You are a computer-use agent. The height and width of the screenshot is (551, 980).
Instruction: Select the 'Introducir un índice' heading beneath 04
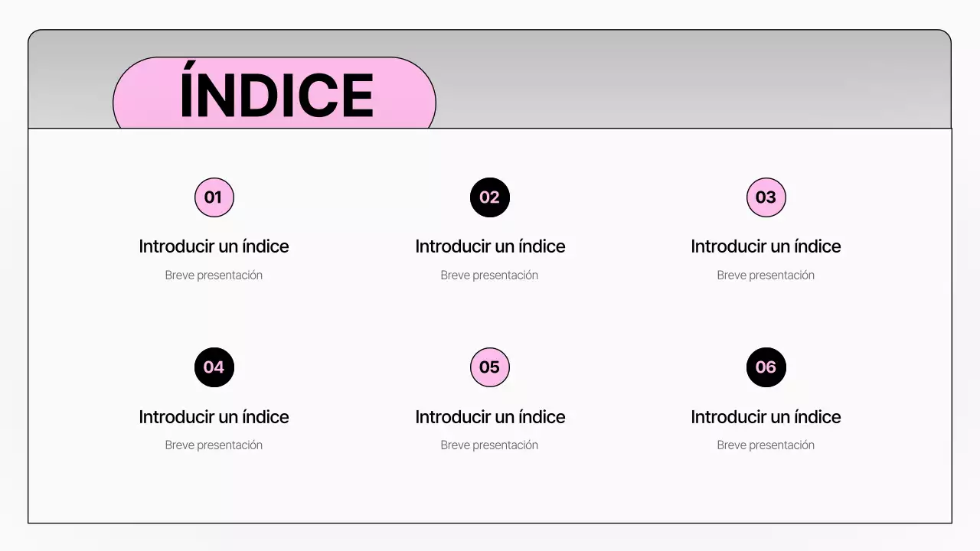coord(214,417)
